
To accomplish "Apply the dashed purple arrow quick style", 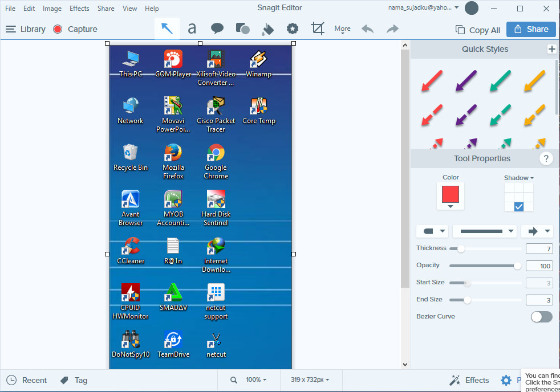I will tap(466, 115).
